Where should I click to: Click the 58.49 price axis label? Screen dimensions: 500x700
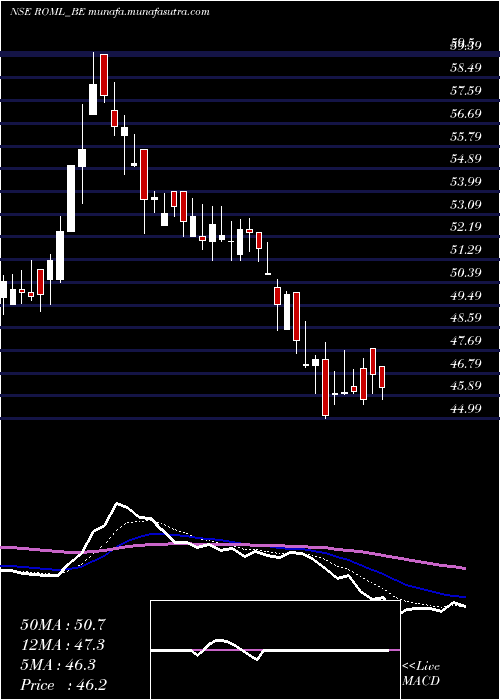pos(466,68)
